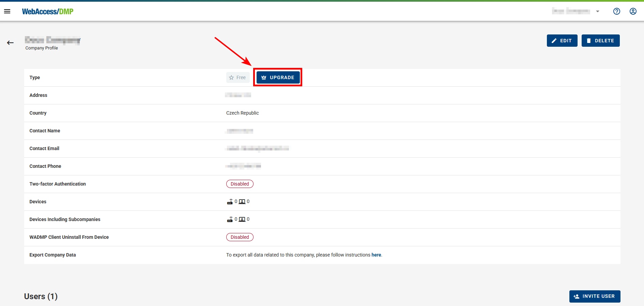The image size is (644, 306).
Task: Click the WebAccess/DMP logo
Action: pos(48,12)
